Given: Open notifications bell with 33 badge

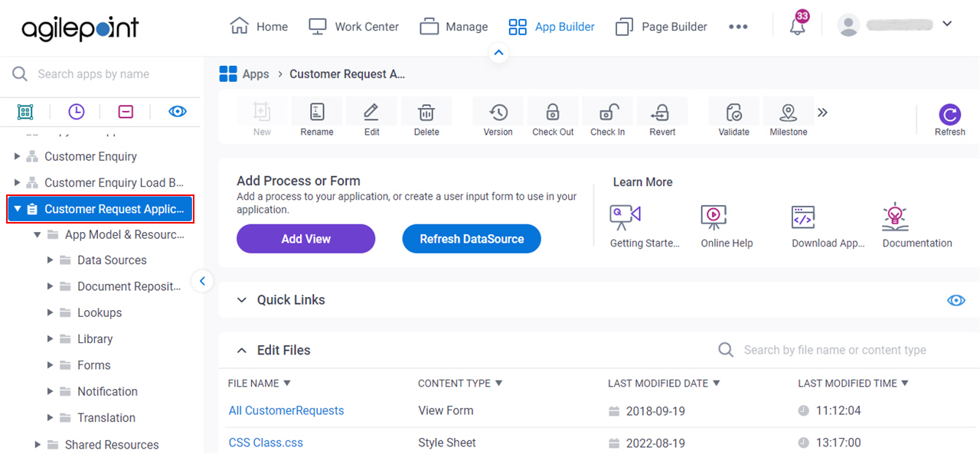Looking at the screenshot, I should [x=798, y=25].
